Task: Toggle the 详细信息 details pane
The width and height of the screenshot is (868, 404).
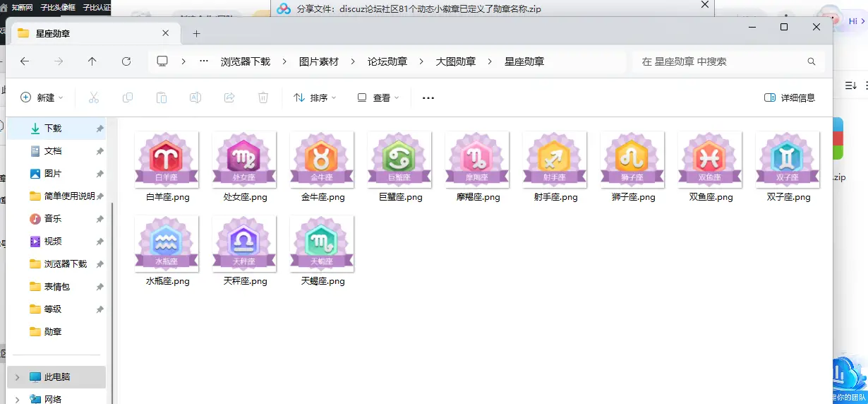Action: tap(790, 97)
